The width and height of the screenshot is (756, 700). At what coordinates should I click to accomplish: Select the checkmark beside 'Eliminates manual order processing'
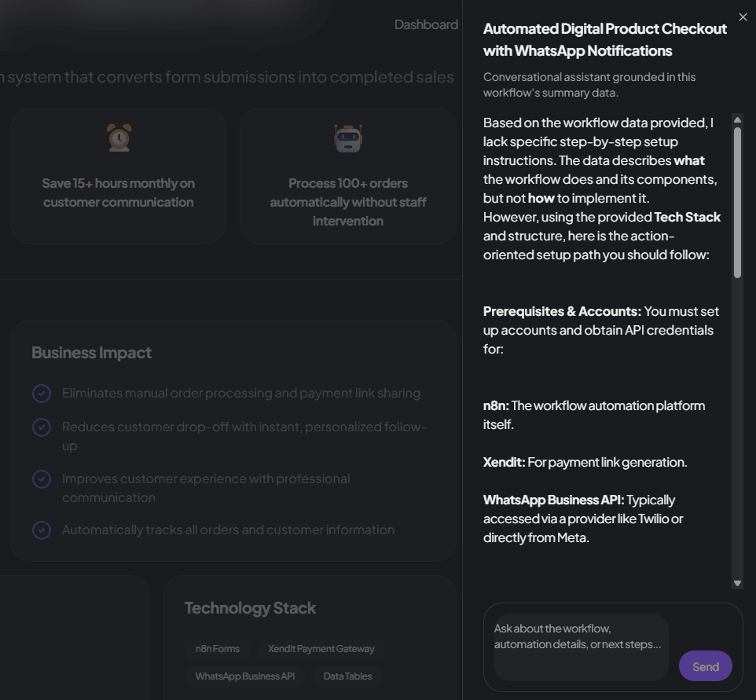tap(42, 393)
